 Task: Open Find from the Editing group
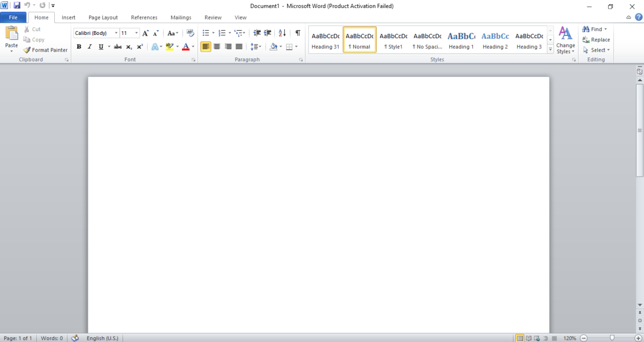pos(594,29)
